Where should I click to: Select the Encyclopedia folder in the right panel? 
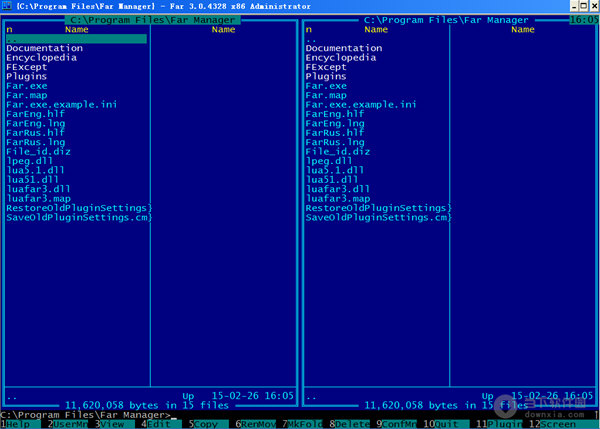[341, 57]
